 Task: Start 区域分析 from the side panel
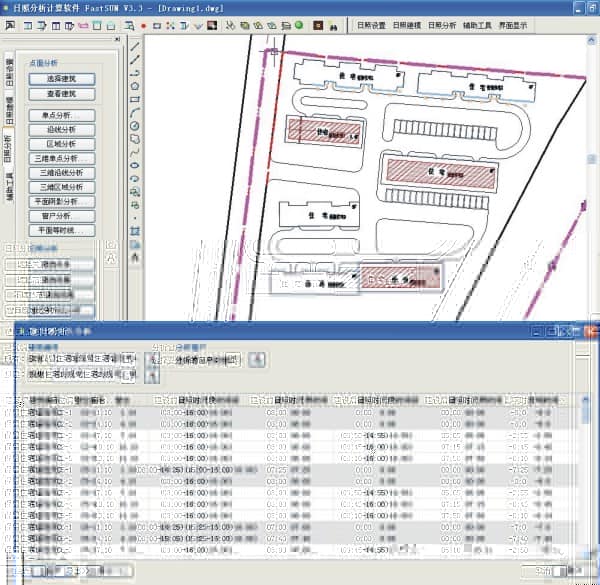[x=62, y=144]
